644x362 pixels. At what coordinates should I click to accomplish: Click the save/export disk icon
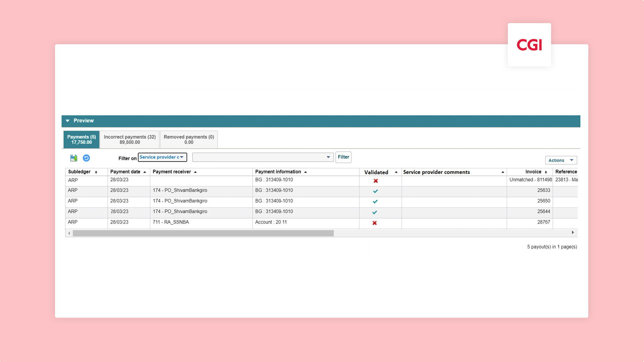pos(74,158)
